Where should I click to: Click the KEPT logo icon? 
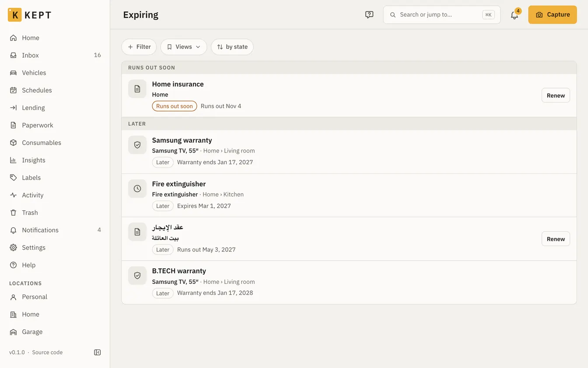pyautogui.click(x=14, y=15)
